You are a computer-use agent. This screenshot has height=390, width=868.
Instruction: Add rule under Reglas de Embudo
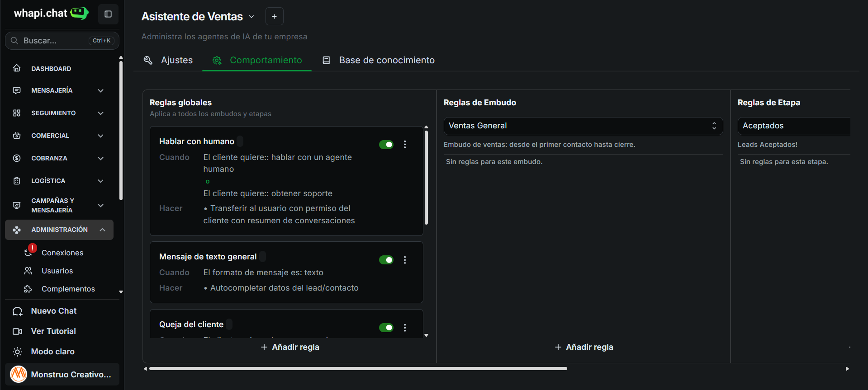(x=584, y=347)
